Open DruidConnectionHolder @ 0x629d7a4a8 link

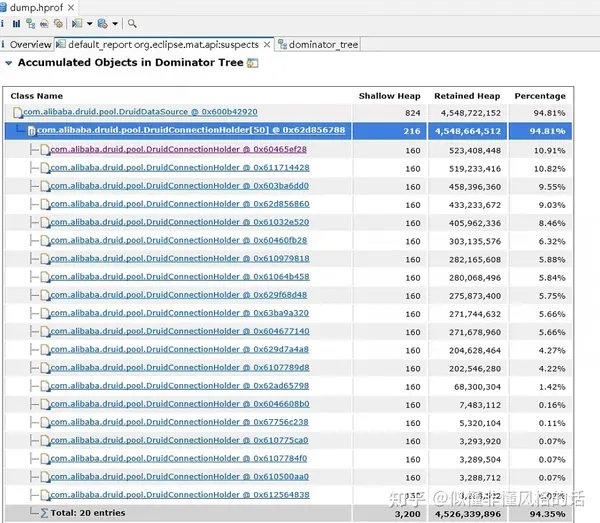click(179, 350)
